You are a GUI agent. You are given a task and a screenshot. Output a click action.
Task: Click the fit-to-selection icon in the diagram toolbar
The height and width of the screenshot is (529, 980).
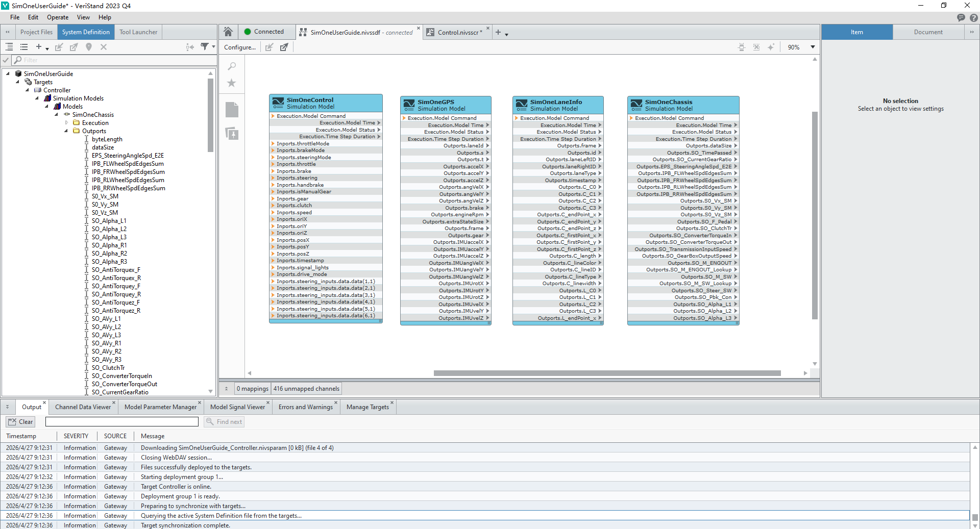click(742, 47)
